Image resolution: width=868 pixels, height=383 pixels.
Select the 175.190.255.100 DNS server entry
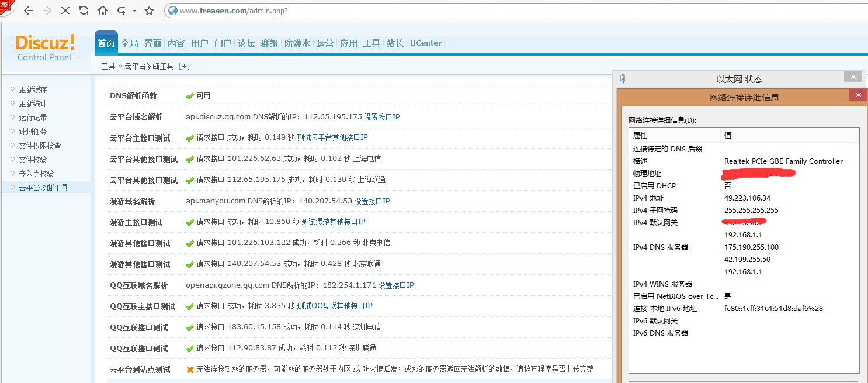(x=751, y=247)
